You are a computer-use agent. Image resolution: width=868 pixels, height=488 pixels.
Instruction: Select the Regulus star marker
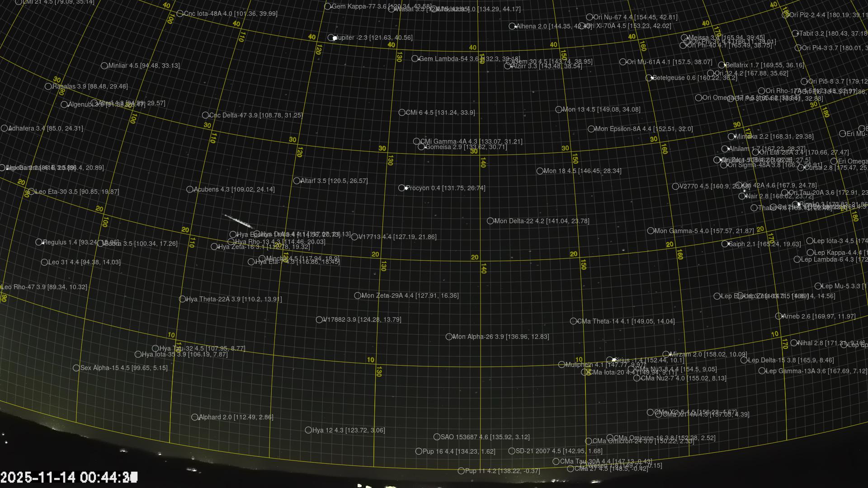pos(39,242)
